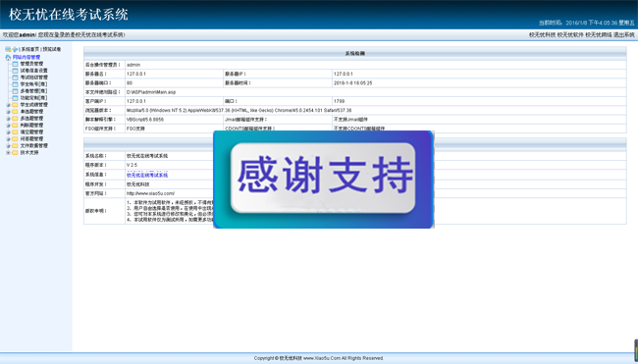The width and height of the screenshot is (638, 364).
Task: Click the Copyright 校无忧科技 footer text
Action: [x=319, y=358]
